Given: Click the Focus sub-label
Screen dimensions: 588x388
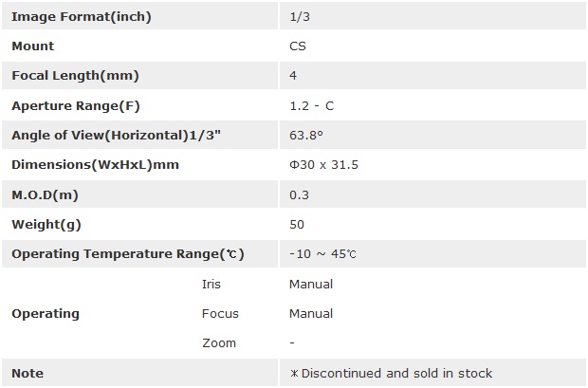Looking at the screenshot, I should pyautogui.click(x=220, y=313).
